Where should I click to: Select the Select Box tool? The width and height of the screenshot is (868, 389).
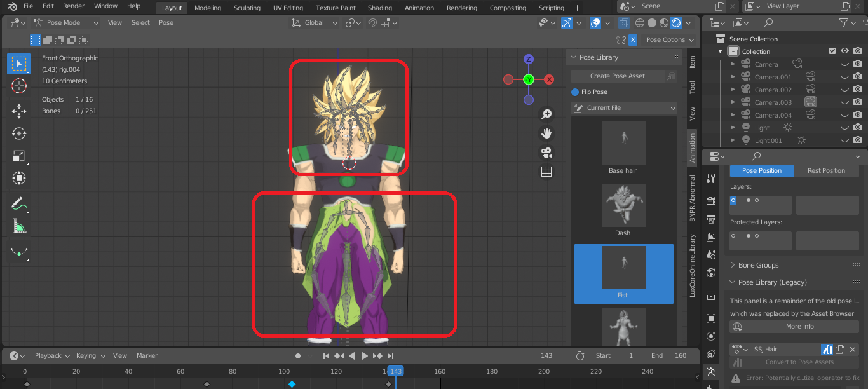tap(19, 64)
